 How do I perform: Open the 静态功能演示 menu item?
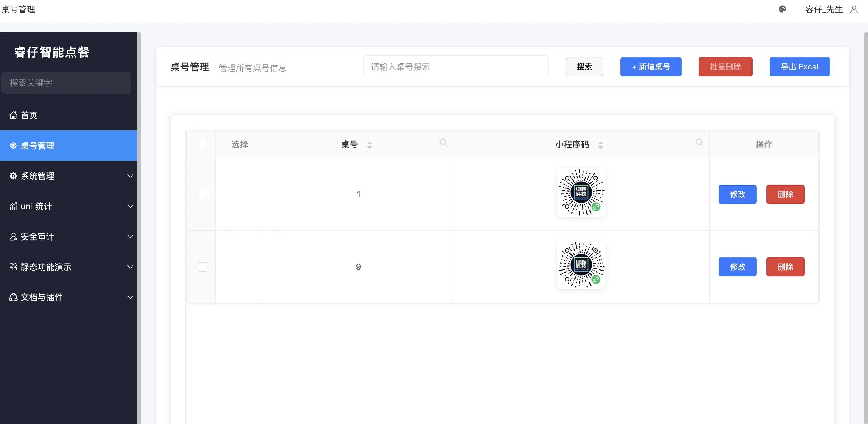(x=46, y=267)
